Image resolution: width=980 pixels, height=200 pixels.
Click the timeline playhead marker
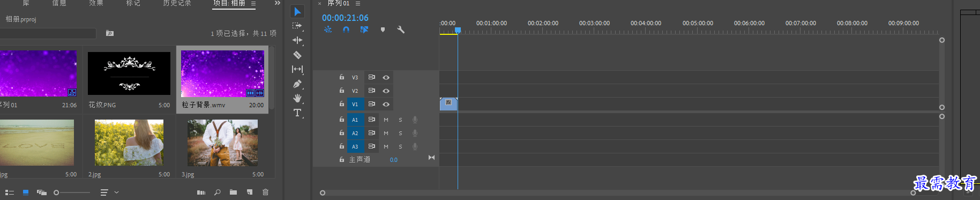click(458, 31)
